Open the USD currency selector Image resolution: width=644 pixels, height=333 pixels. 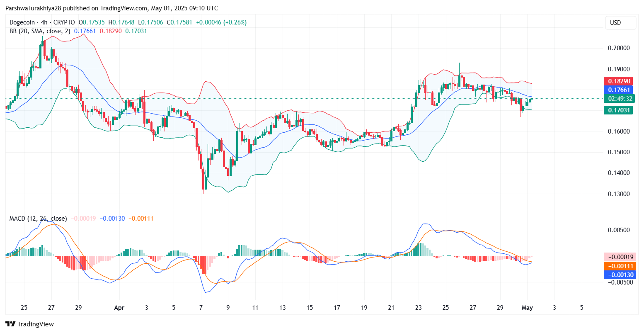620,23
